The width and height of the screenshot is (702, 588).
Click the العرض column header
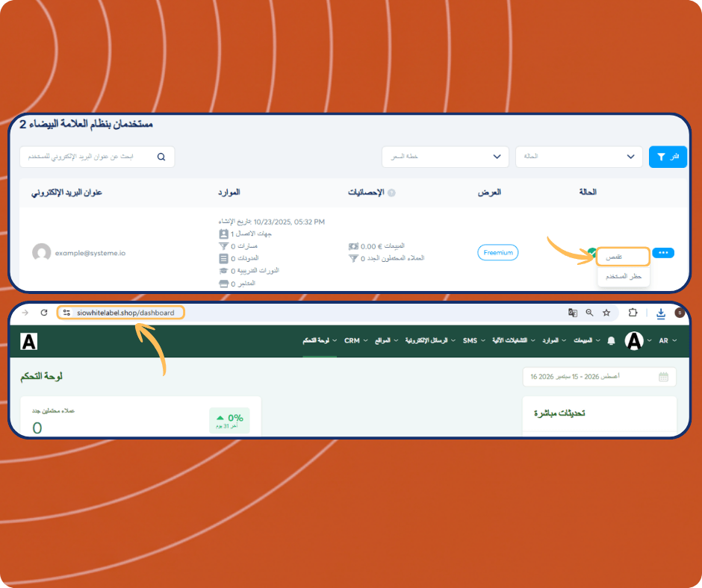(489, 193)
